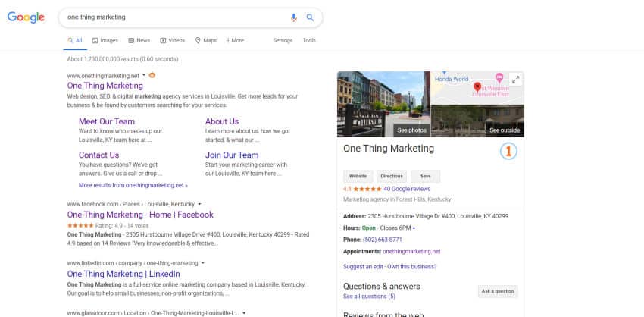Screen dimensions: 644x317
Task: Open Settings in search bar menu
Action: (x=283, y=41)
